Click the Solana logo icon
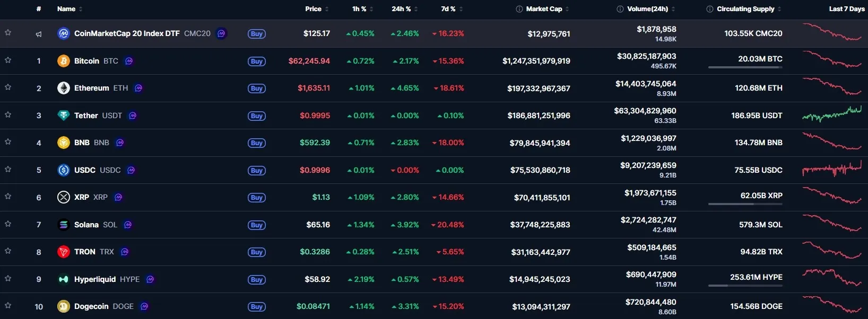 pyautogui.click(x=64, y=225)
